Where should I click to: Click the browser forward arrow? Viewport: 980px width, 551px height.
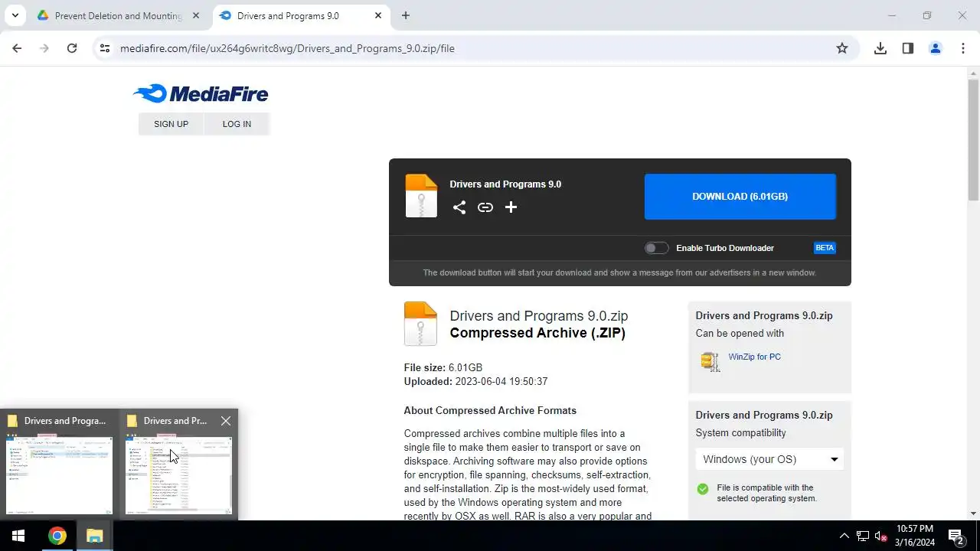coord(44,48)
